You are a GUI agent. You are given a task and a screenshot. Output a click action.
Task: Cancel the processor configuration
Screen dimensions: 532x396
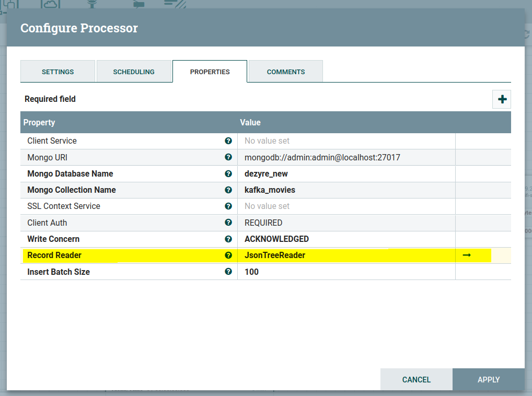[416, 380]
